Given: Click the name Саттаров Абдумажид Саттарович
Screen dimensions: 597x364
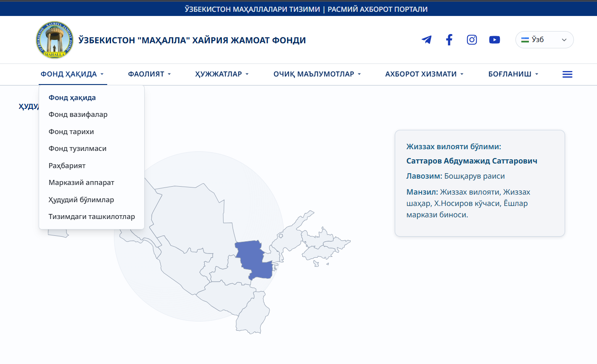Looking at the screenshot, I should [472, 161].
